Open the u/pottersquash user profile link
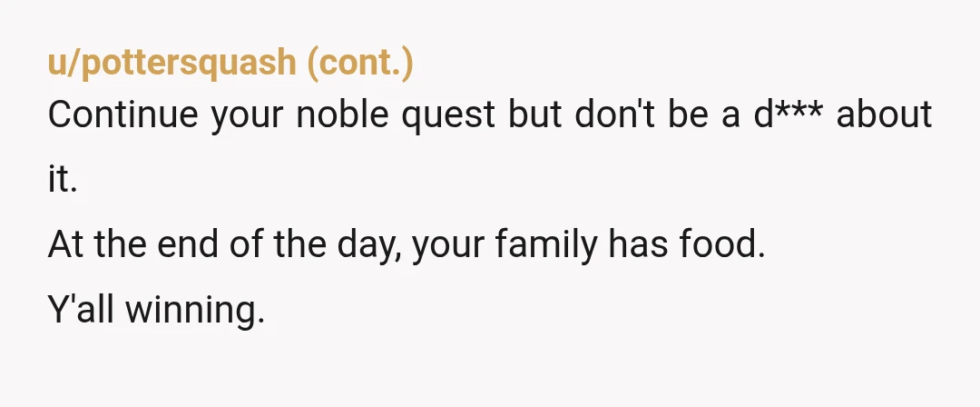The width and height of the screenshot is (980, 407). [171, 63]
